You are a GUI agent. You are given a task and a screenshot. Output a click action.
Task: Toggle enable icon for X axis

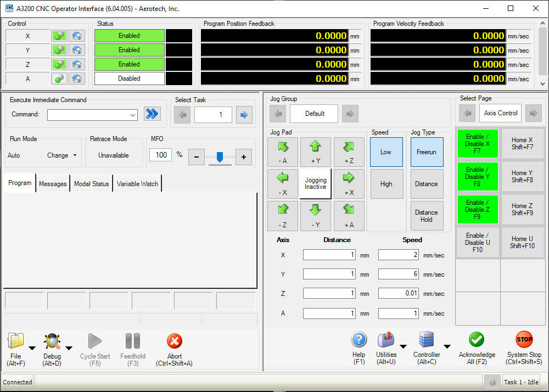tap(59, 36)
